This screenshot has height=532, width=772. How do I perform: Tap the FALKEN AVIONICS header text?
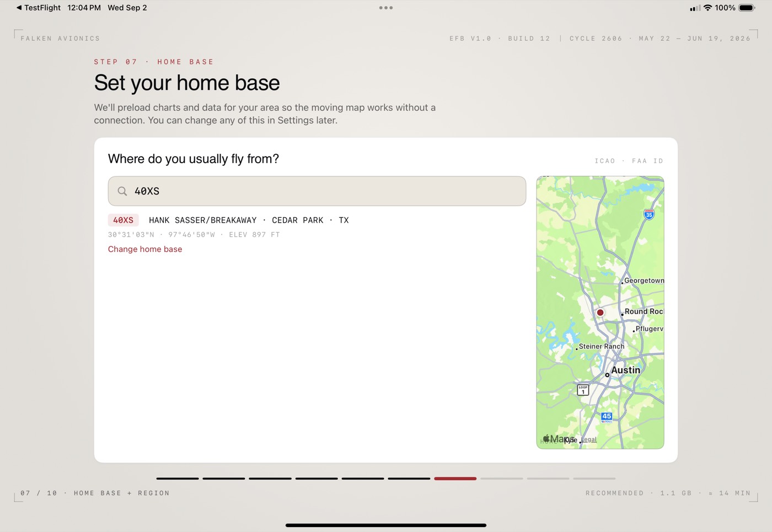[60, 39]
